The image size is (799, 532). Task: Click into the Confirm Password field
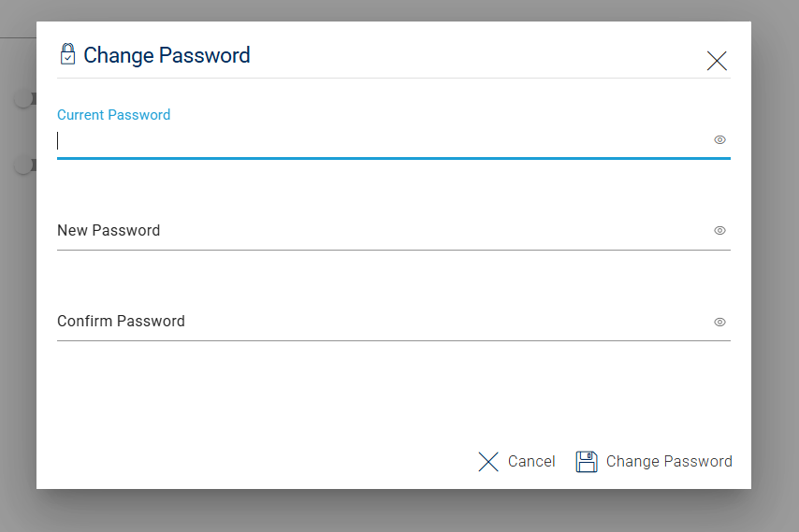[374, 322]
